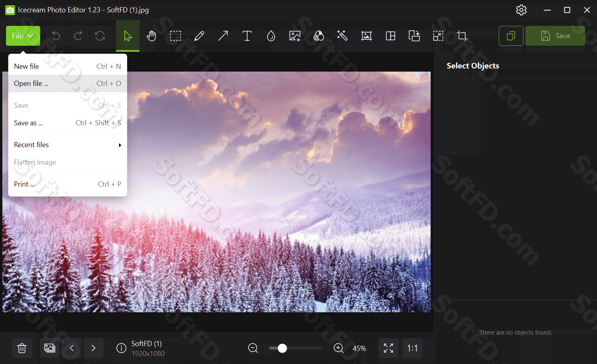597x364 pixels.
Task: Choose the rectangular selection tool
Action: tap(175, 36)
